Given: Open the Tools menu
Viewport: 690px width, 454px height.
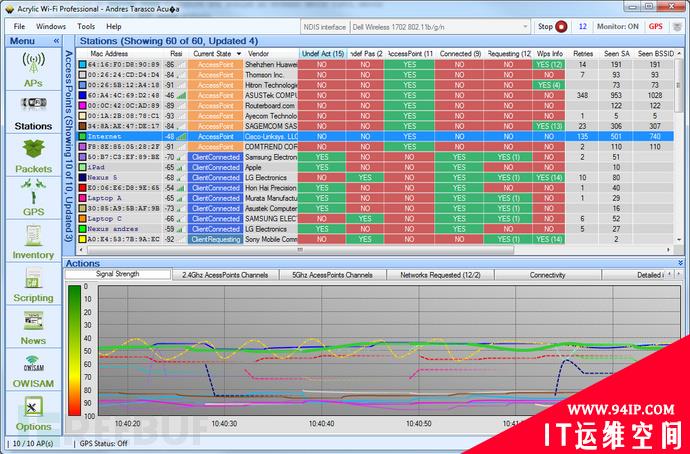Looking at the screenshot, I should tap(86, 26).
